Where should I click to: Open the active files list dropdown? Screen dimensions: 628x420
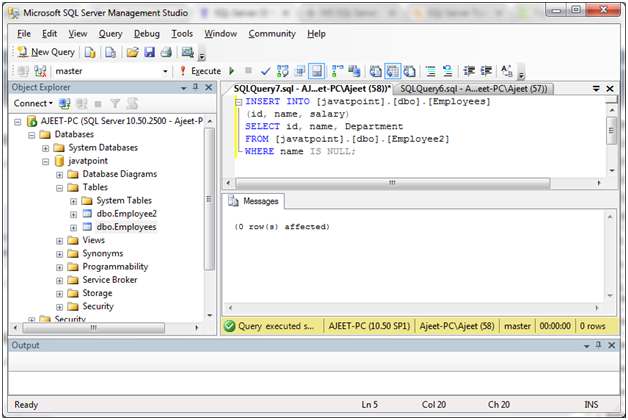[596, 88]
